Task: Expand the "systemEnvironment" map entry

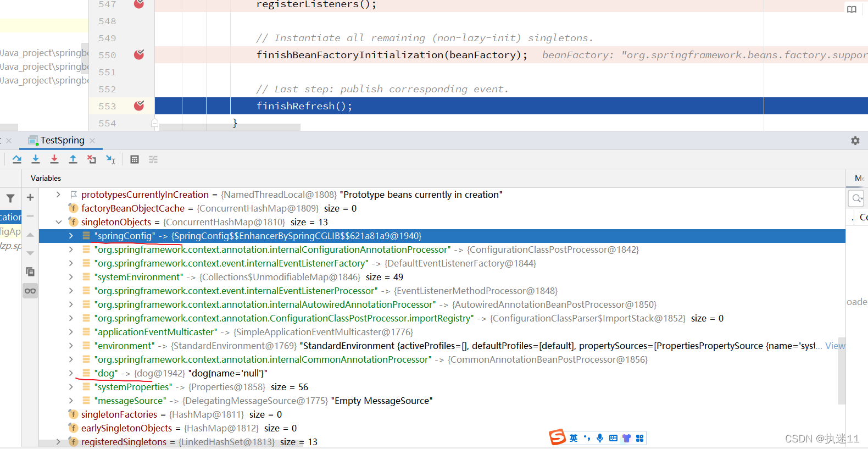Action: pos(71,277)
